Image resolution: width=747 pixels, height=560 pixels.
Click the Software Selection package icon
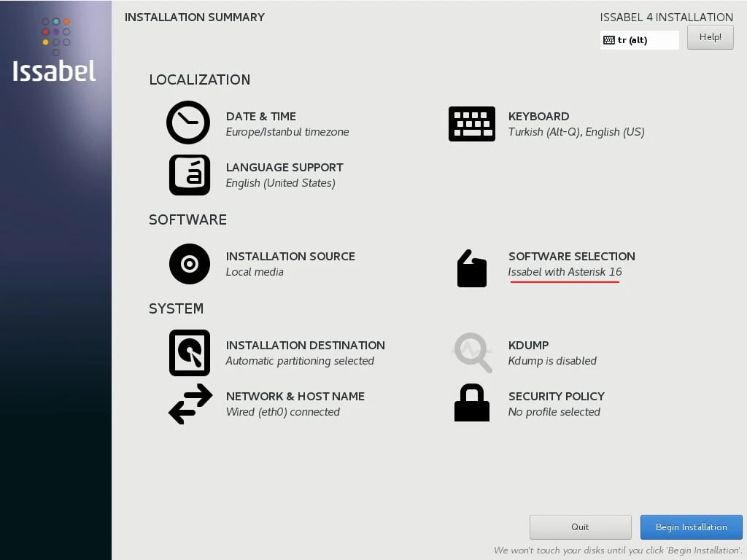tap(471, 268)
